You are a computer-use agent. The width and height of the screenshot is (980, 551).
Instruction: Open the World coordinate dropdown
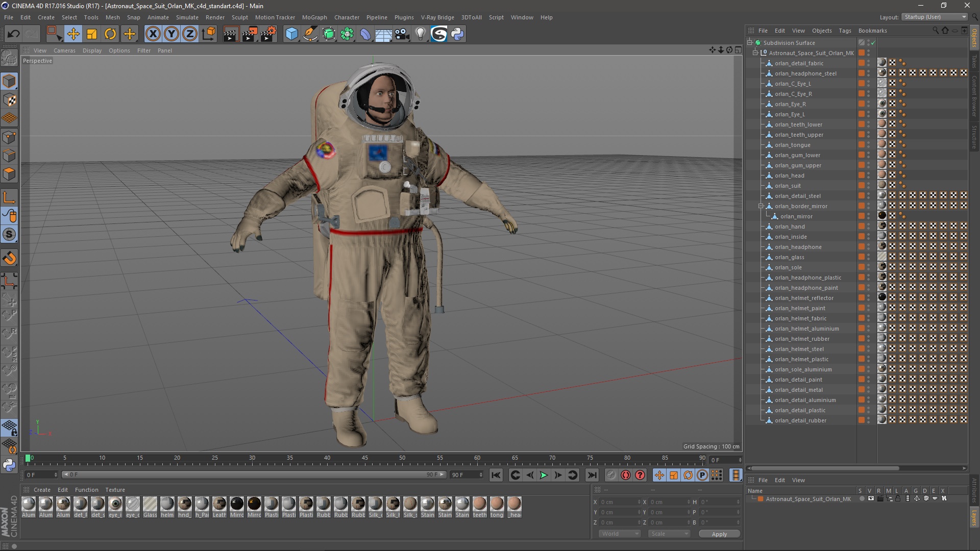620,534
